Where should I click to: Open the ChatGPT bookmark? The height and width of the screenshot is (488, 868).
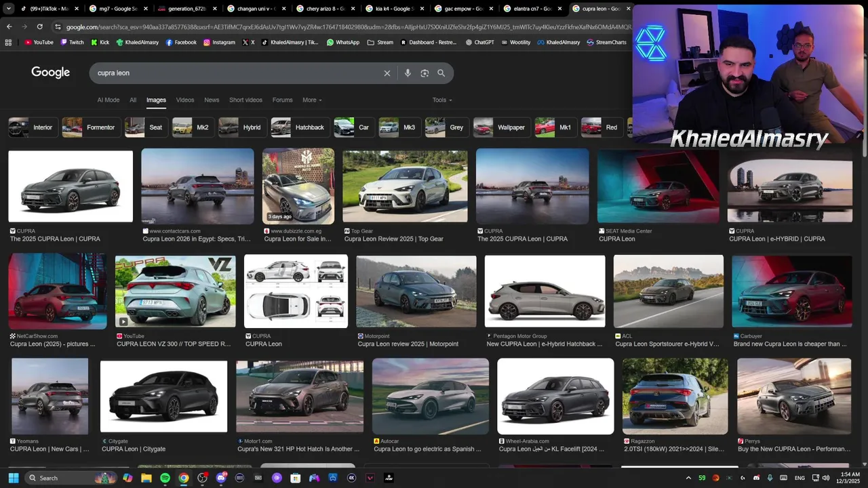click(x=479, y=42)
